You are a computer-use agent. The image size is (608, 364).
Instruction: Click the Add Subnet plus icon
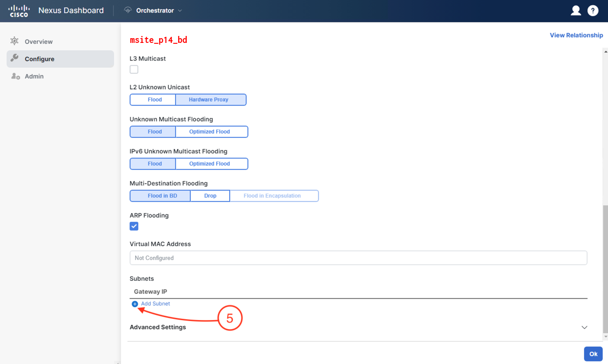tap(135, 304)
